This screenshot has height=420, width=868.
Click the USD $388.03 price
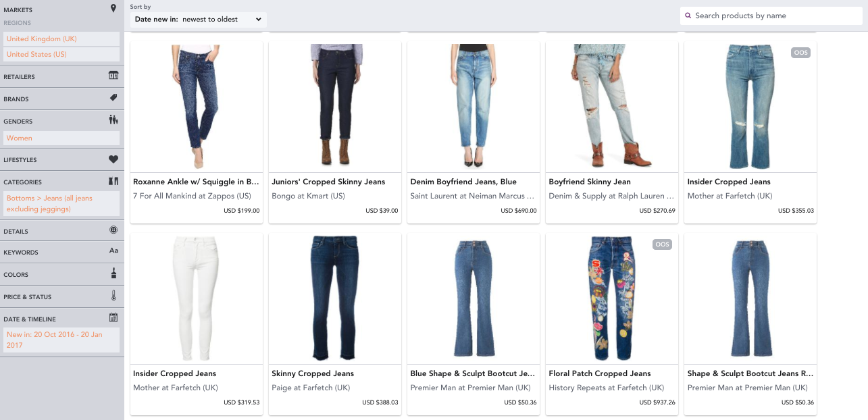(380, 402)
